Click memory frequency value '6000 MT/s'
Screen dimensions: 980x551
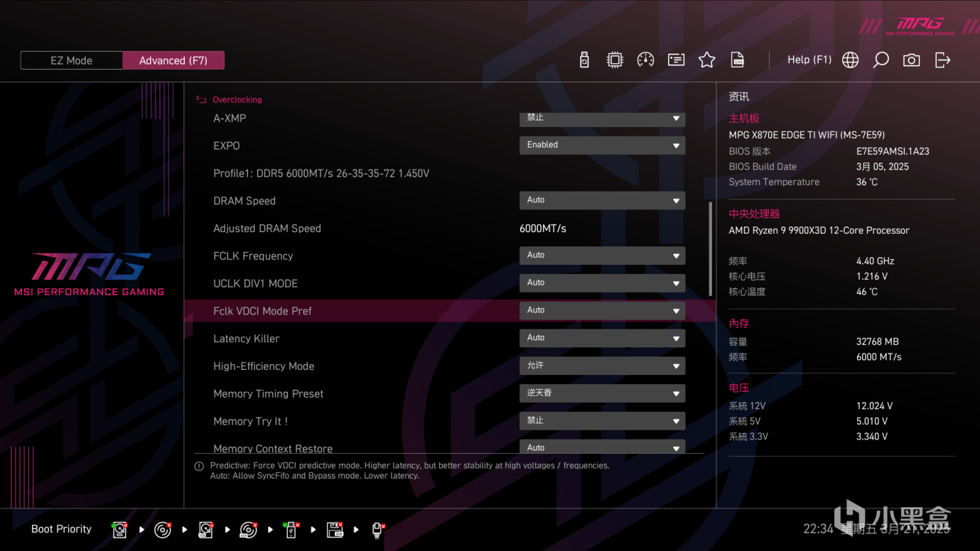(x=879, y=357)
